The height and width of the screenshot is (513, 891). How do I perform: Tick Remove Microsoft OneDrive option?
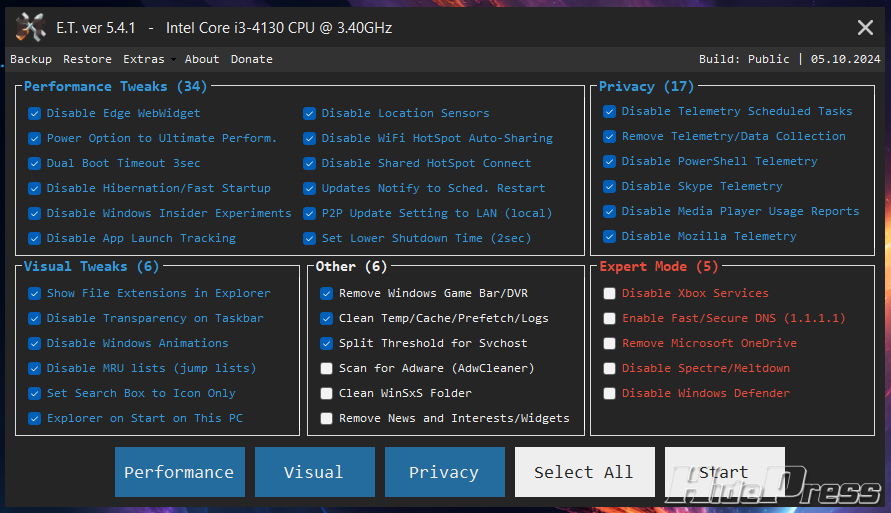point(610,344)
